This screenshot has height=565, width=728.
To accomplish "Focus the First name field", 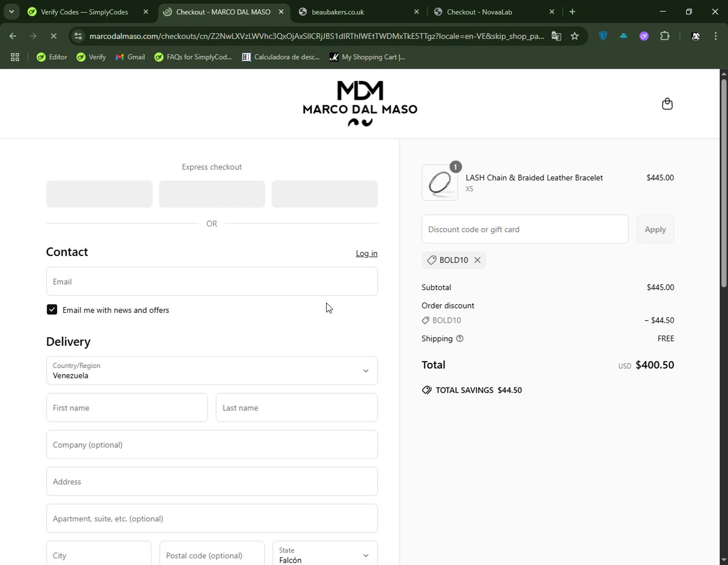I will (x=127, y=407).
